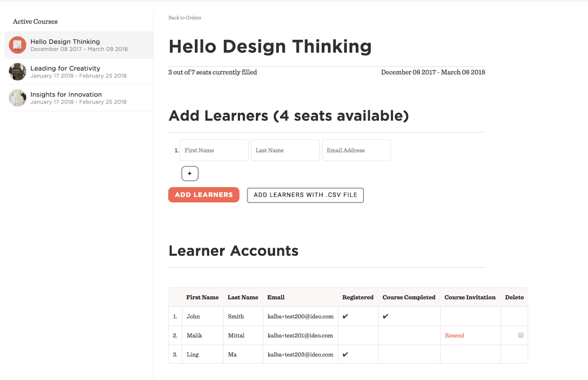Check the Delete box for Malik Mittal
The width and height of the screenshot is (588, 380).
click(521, 335)
